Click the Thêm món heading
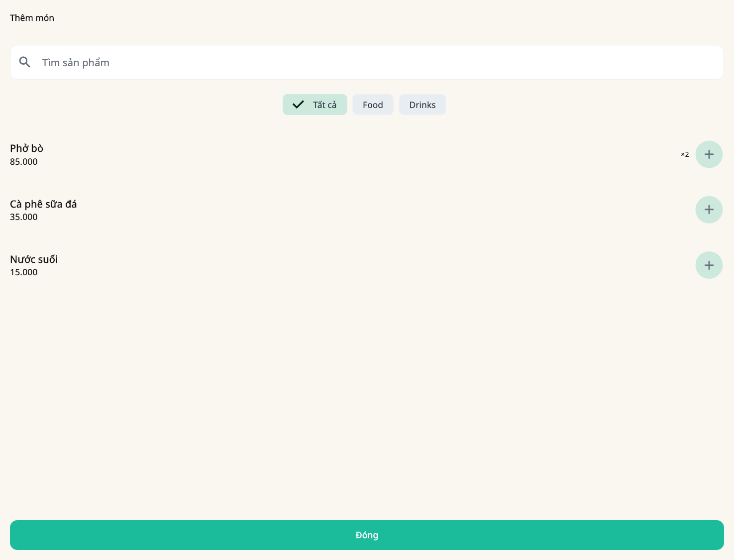The height and width of the screenshot is (560, 734). point(32,18)
